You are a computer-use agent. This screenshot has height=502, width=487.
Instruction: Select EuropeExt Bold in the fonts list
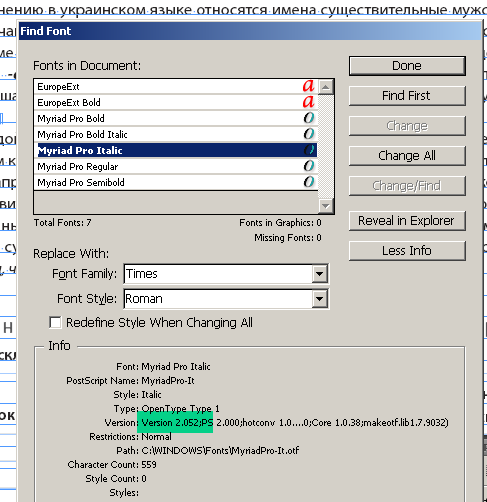[176, 102]
